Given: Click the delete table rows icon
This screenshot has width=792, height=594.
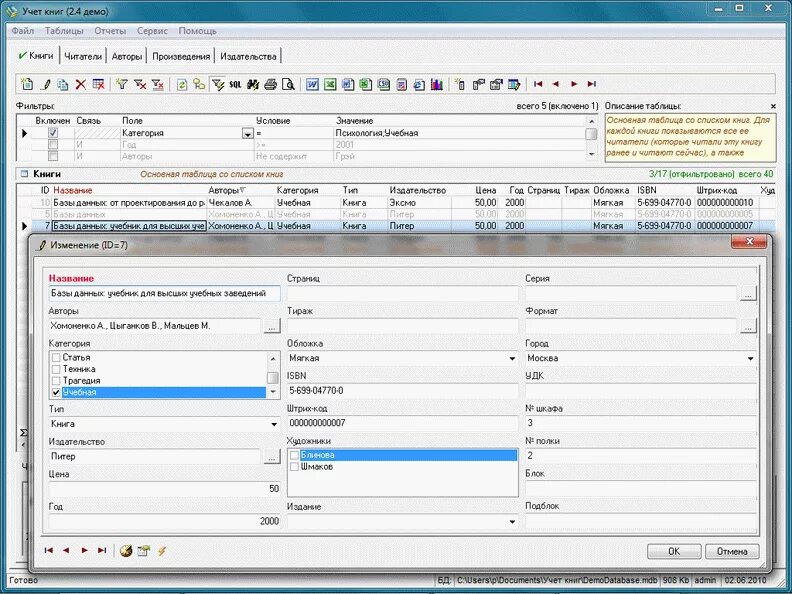Looking at the screenshot, I should (x=98, y=84).
